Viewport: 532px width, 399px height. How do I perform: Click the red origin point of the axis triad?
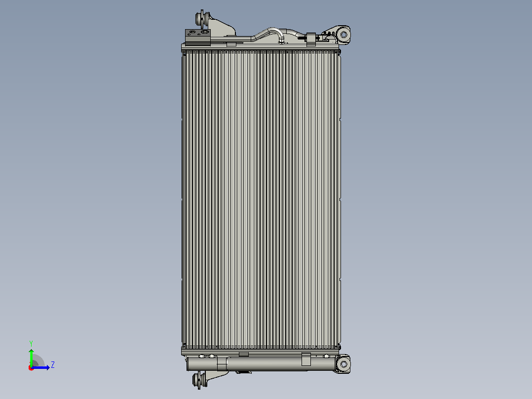31,368
